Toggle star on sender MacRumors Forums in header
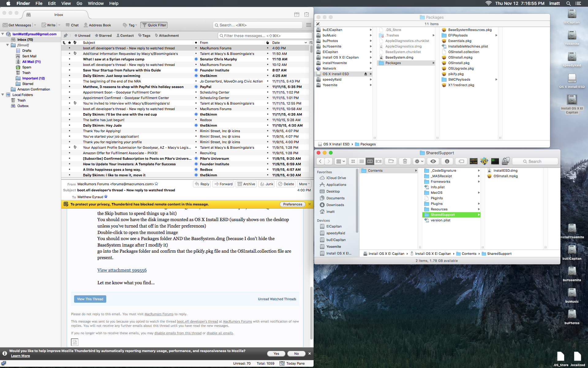The height and width of the screenshot is (368, 588). [x=156, y=184]
